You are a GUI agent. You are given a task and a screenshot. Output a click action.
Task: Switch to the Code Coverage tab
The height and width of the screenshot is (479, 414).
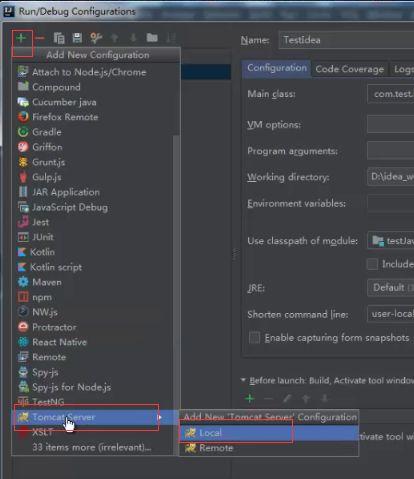350,69
